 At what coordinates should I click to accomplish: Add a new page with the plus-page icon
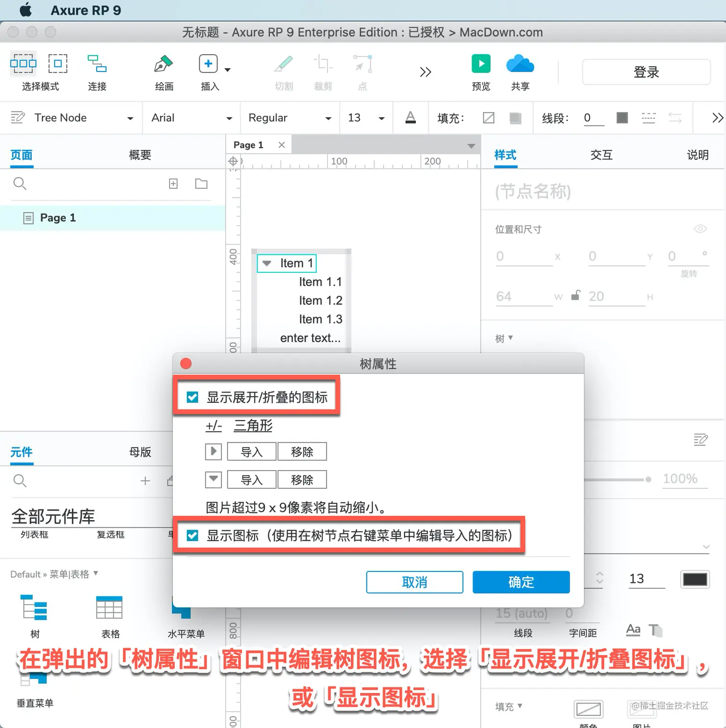pos(173,183)
